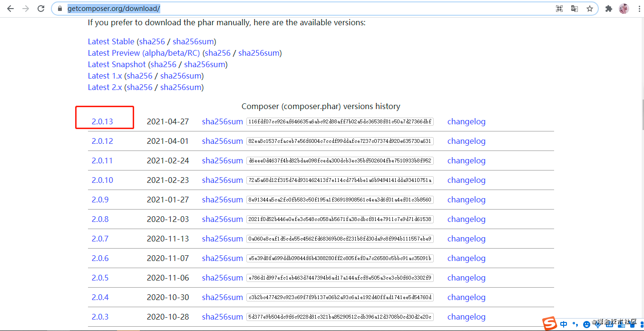Select the hash field for 2.0.12
Image resolution: width=644 pixels, height=331 pixels.
point(340,141)
